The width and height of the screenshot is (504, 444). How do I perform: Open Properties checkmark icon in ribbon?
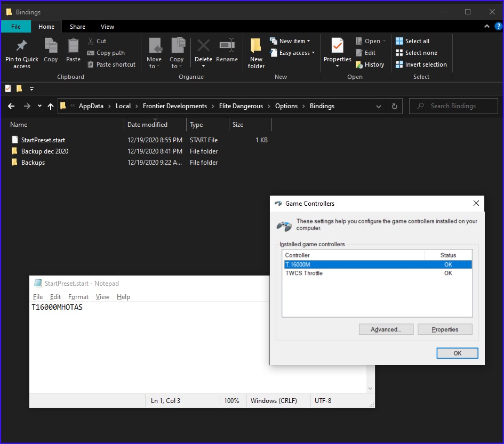(x=338, y=46)
